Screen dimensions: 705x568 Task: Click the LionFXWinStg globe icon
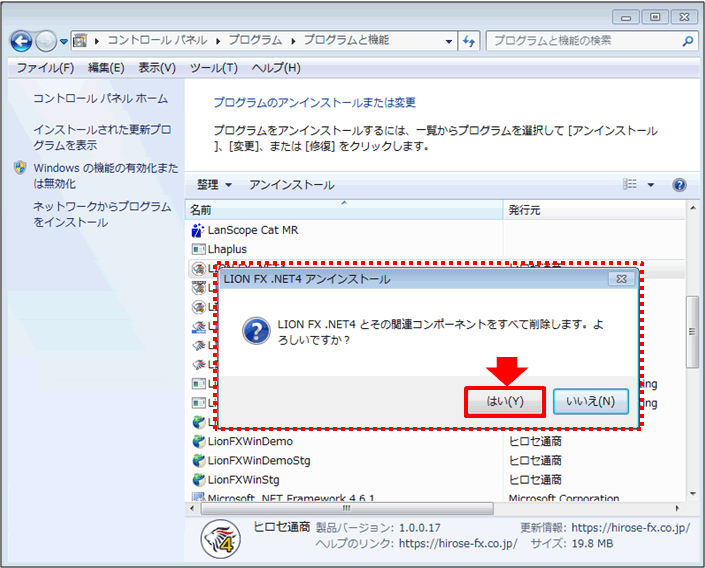[199, 480]
